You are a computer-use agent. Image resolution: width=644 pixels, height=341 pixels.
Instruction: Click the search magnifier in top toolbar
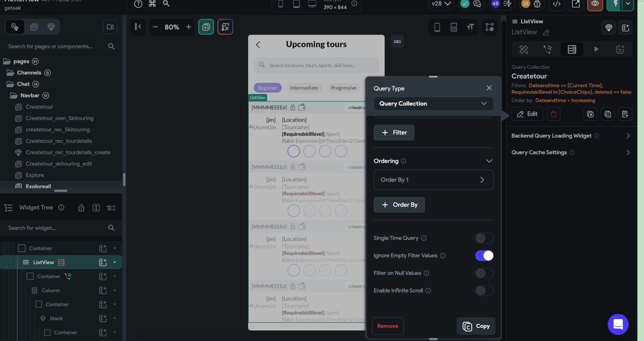166,4
